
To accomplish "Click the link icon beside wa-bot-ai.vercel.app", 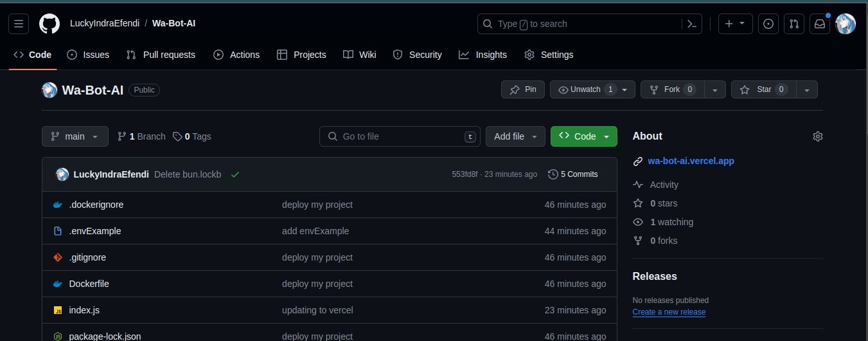I will click(x=638, y=161).
